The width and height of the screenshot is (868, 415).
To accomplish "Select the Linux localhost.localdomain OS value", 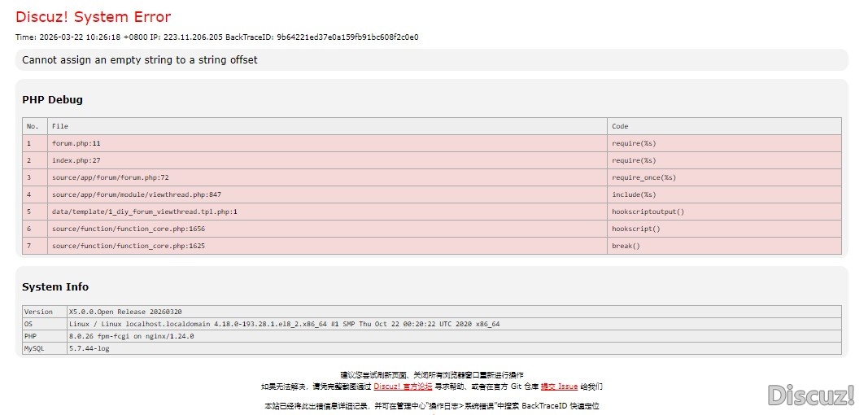I will click(x=454, y=324).
